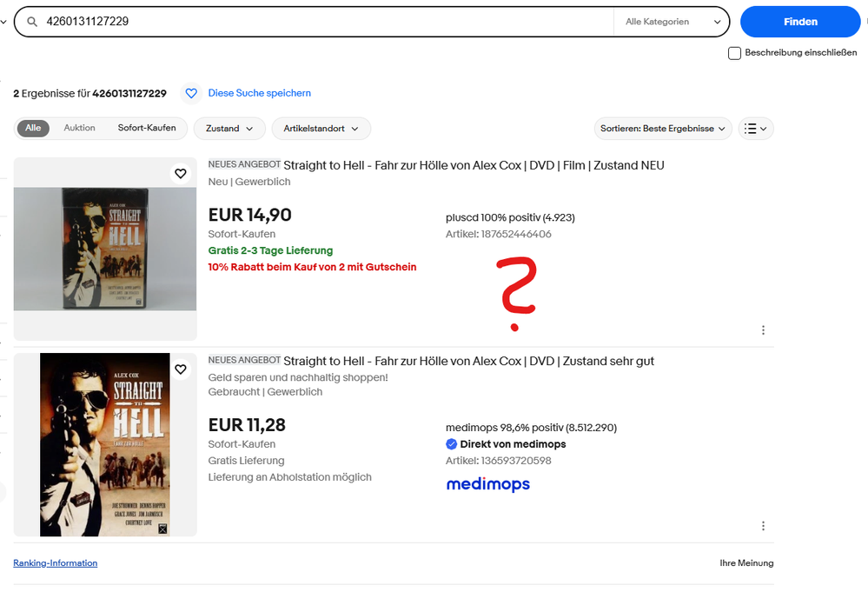Save the first listing with the heart icon
This screenshot has height=592, width=868.
pos(181,173)
